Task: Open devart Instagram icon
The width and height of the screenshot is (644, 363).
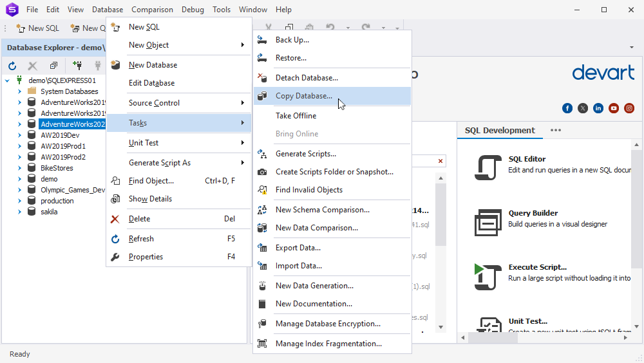Action: click(629, 108)
